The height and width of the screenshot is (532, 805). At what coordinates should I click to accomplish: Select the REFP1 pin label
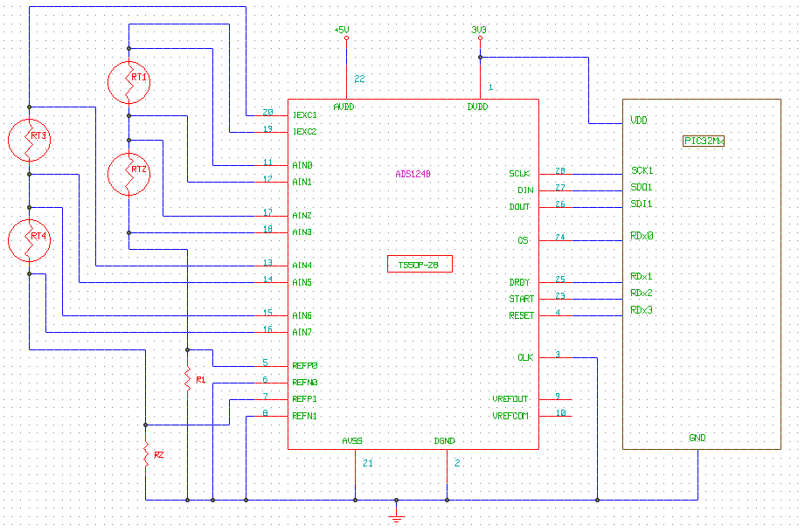tap(305, 399)
